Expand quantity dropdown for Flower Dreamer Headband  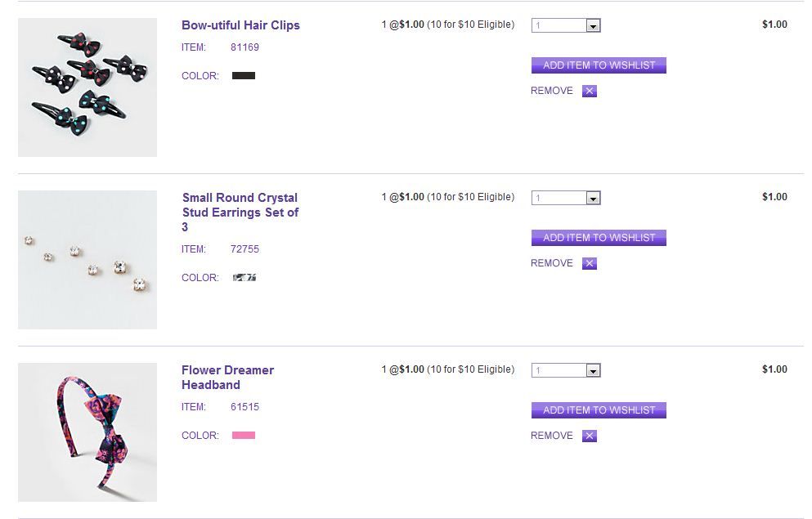594,371
